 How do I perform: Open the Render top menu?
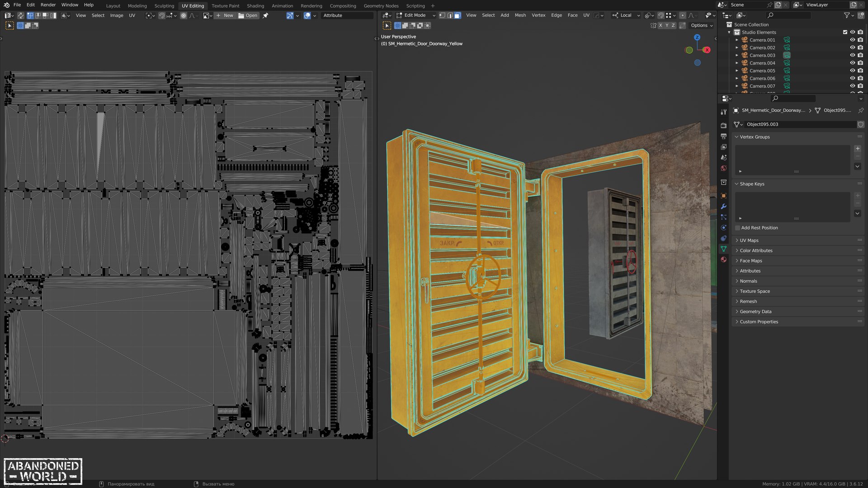[x=48, y=5]
